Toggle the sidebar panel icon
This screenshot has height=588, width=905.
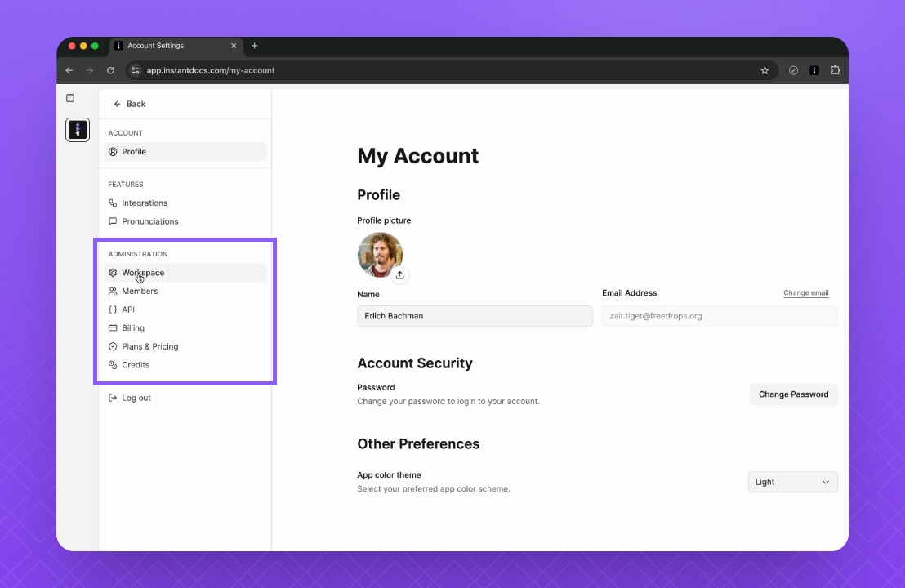(x=70, y=98)
